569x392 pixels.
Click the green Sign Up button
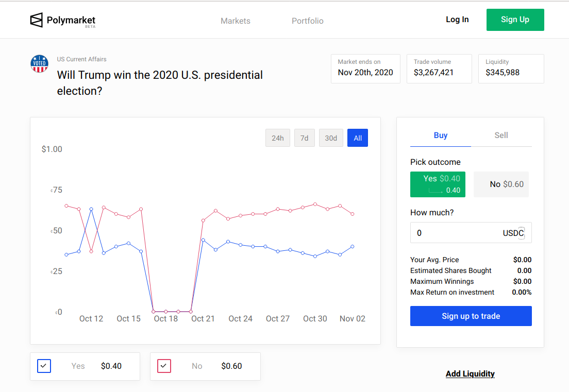point(515,20)
